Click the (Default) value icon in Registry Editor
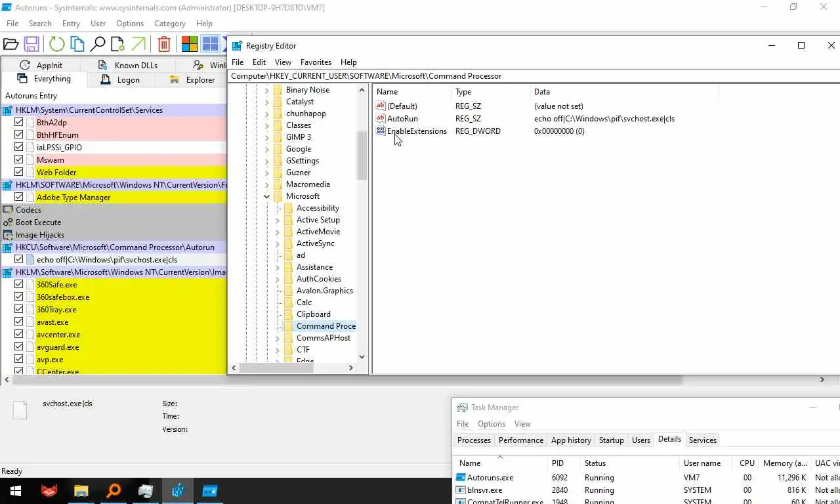The height and width of the screenshot is (504, 840). coord(381,106)
